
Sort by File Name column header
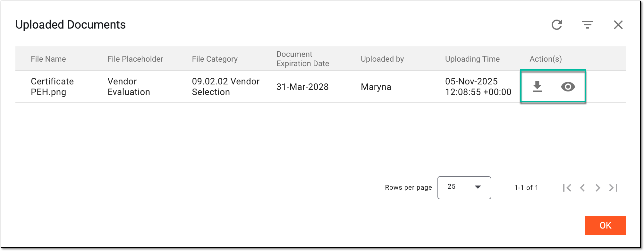tap(48, 59)
